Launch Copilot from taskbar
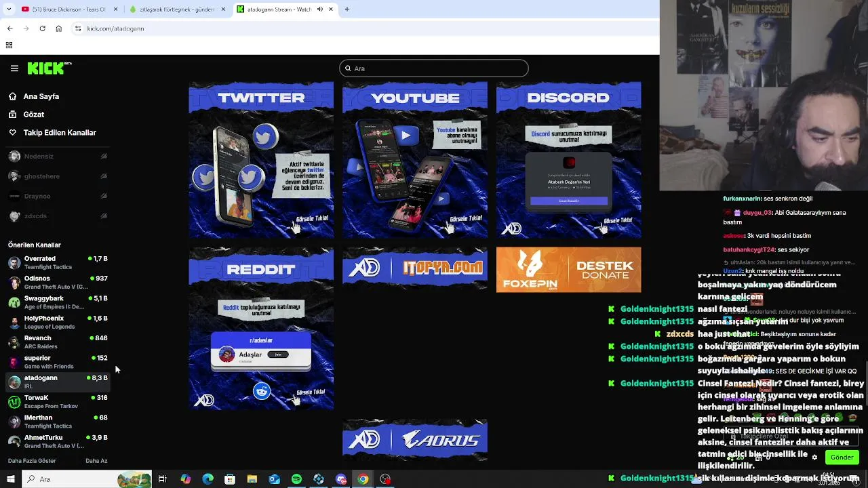The width and height of the screenshot is (868, 488). (x=185, y=479)
